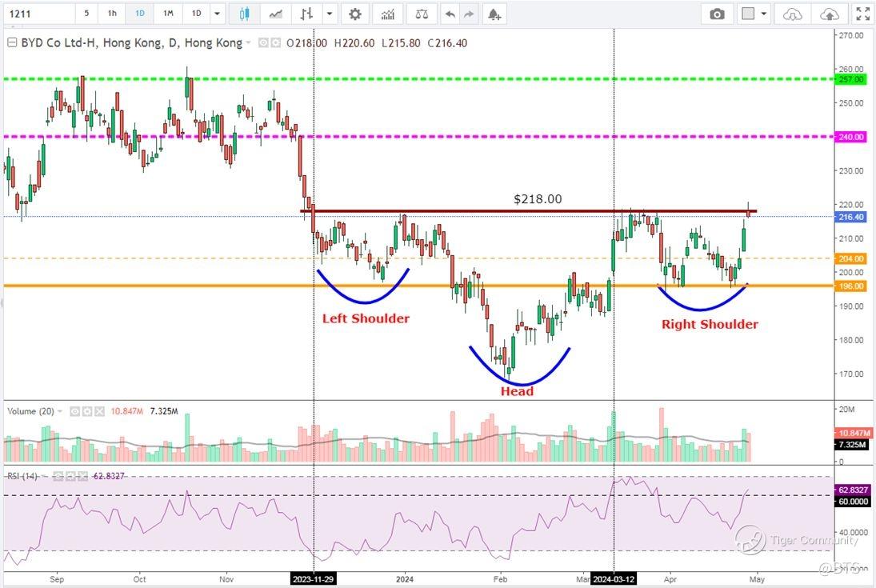Click the C216.40 close value in legend

(447, 43)
